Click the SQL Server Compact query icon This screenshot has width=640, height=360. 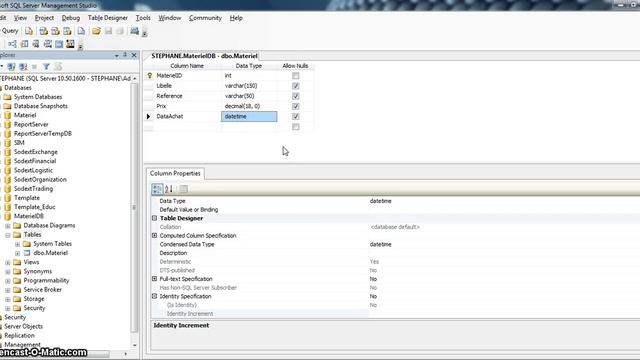tap(81, 31)
